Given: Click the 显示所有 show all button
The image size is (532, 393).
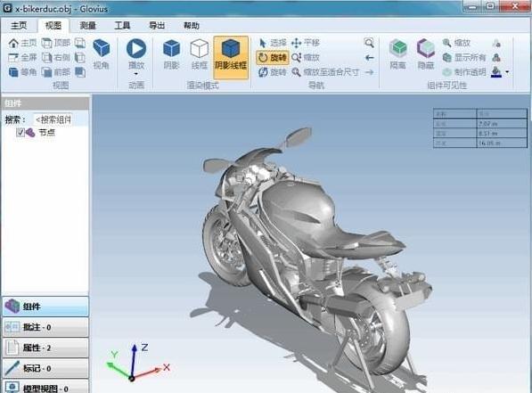Looking at the screenshot, I should pyautogui.click(x=464, y=57).
